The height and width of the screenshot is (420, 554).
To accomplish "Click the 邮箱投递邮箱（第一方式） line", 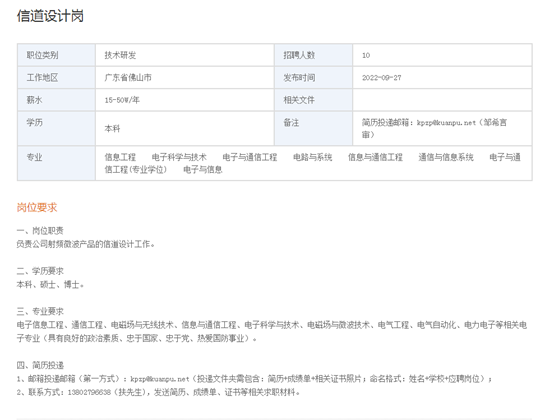I will 254,379.
